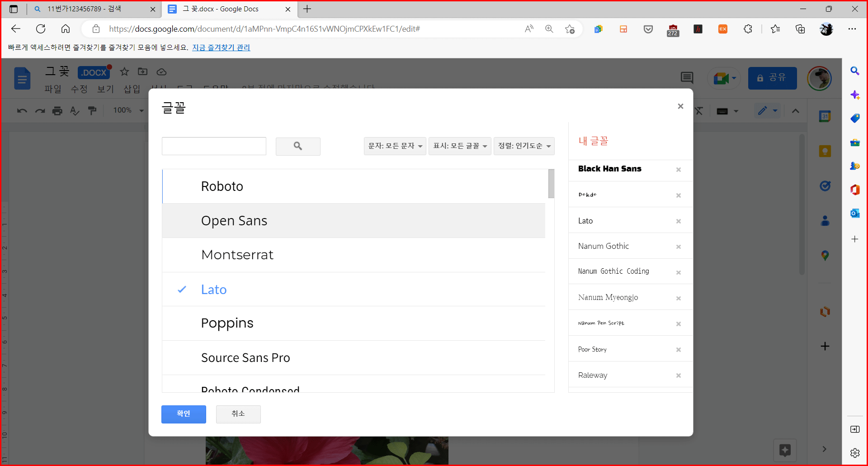This screenshot has height=466, width=868.
Task: Click the 지금 즐겨찾기 관리 link
Action: (x=221, y=48)
